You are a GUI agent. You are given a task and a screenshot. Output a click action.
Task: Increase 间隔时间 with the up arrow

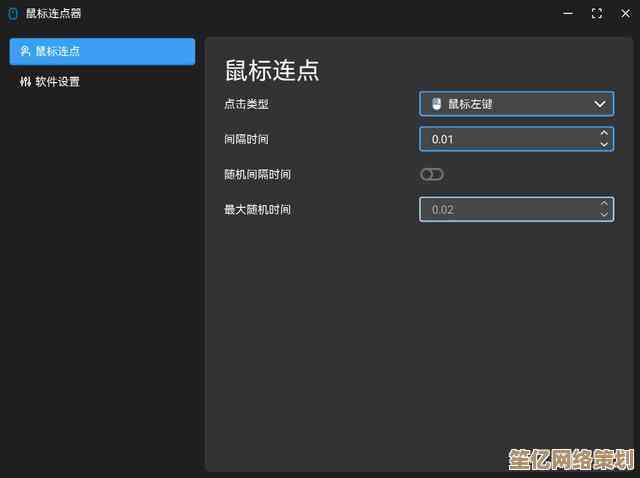[604, 133]
